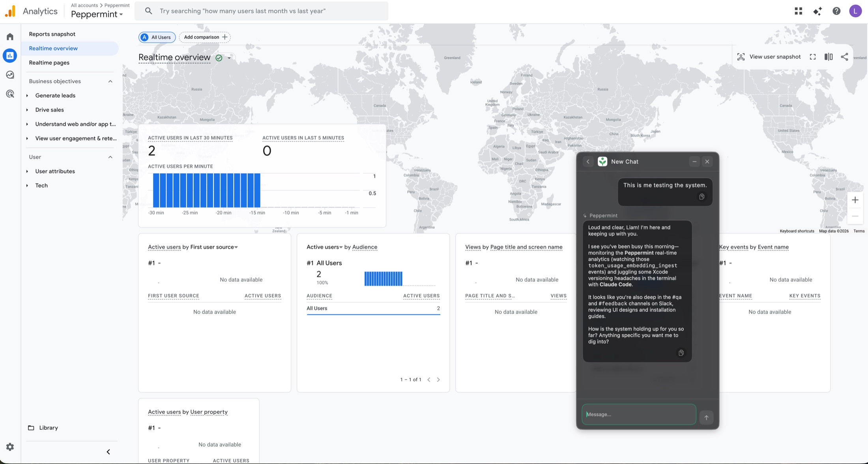
Task: Share the Realtime overview report
Action: pos(844,56)
